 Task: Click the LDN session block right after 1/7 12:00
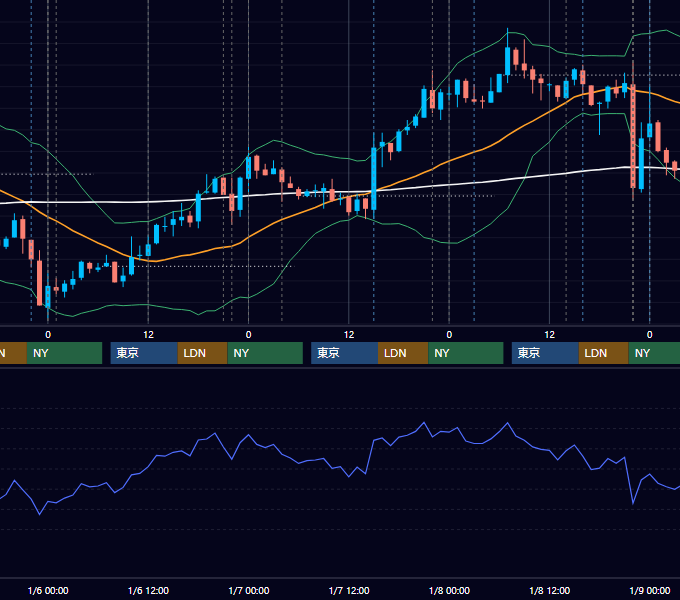[403, 353]
